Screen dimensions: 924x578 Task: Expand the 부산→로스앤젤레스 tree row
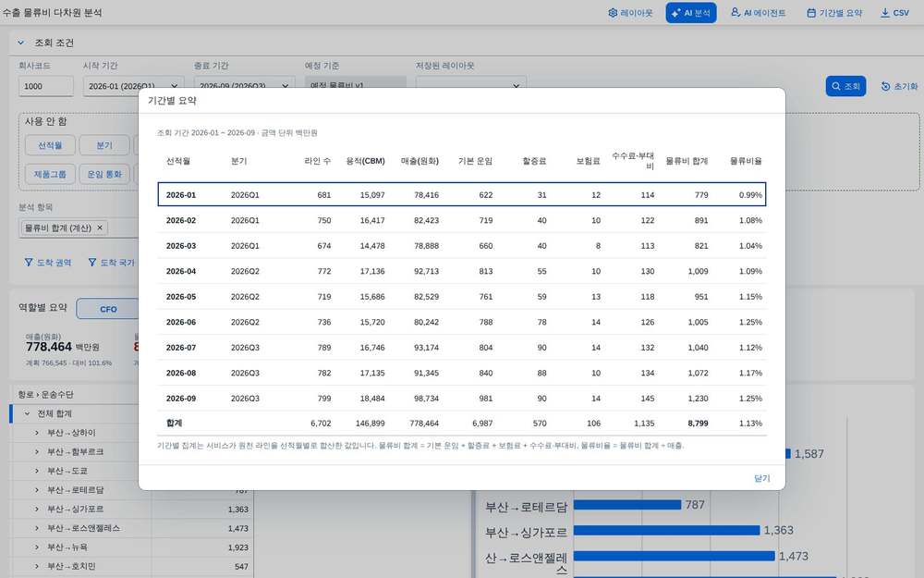coord(37,528)
